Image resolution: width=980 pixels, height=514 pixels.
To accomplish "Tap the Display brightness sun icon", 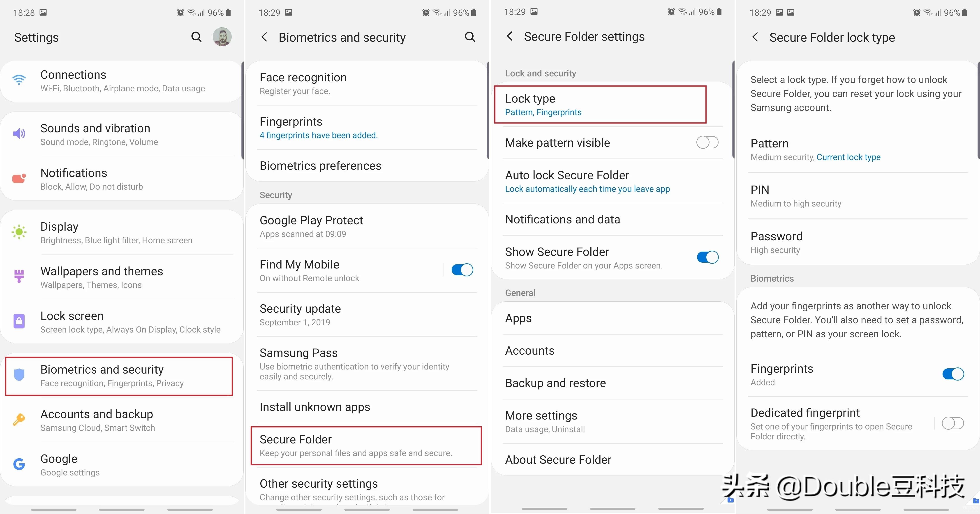I will (x=19, y=232).
